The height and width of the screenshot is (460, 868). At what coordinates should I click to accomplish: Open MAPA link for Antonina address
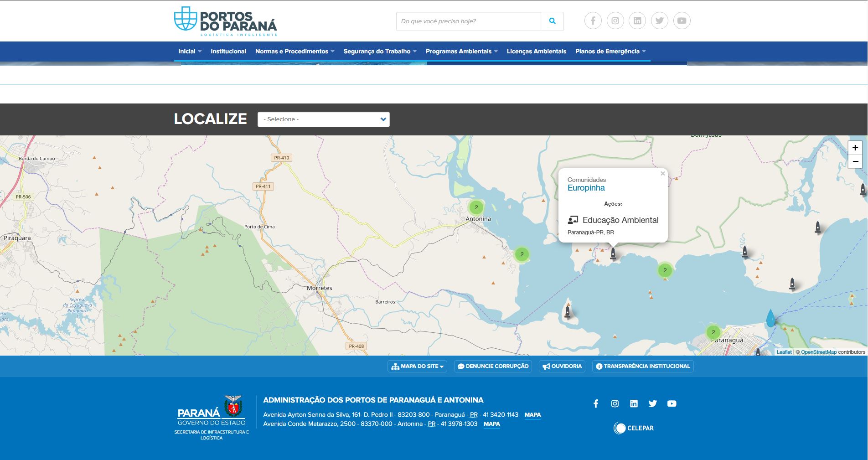491,424
